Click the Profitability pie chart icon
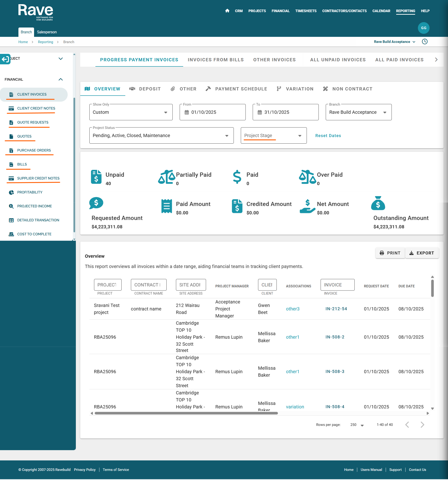This screenshot has width=448, height=480. (11, 192)
